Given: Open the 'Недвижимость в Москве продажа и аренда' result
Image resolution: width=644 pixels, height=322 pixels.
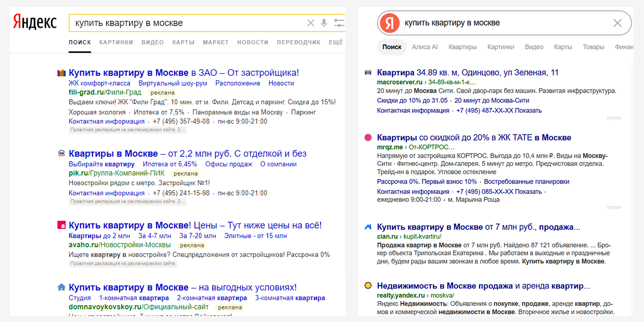Looking at the screenshot, I should pyautogui.click(x=484, y=285).
